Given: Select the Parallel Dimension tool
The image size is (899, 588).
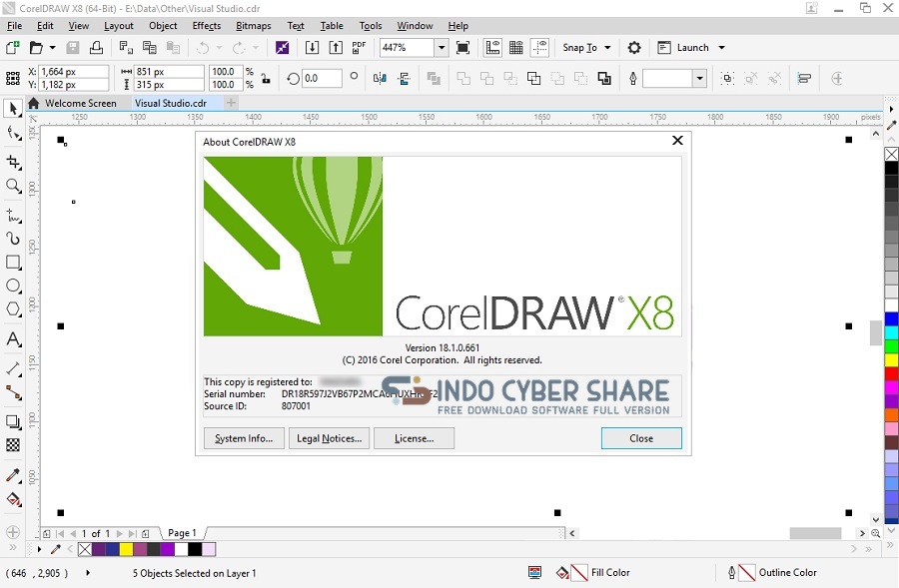Looking at the screenshot, I should pos(13,368).
